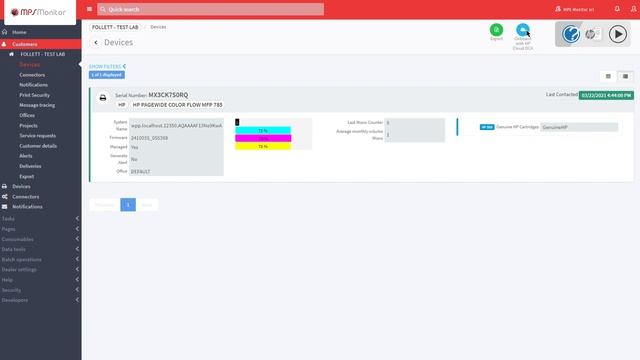Click the '1 of 1 displayed' badge
This screenshot has height=360, width=640.
tap(107, 75)
